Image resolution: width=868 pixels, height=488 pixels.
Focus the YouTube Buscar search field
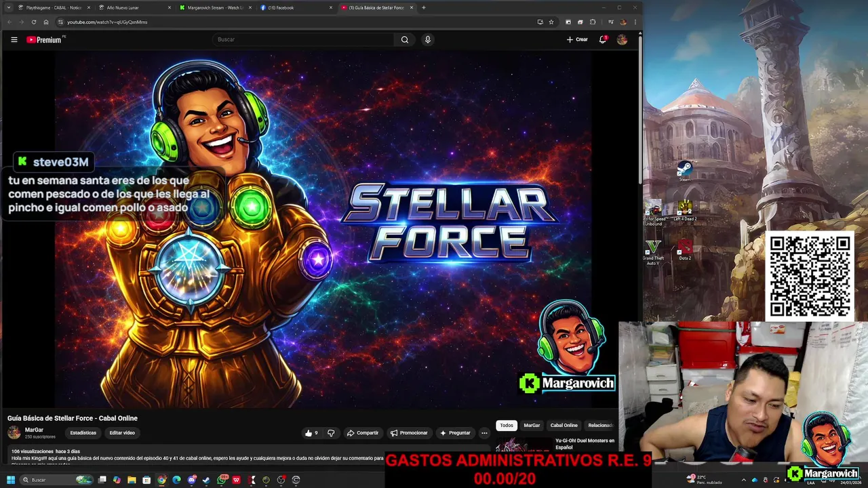[304, 39]
